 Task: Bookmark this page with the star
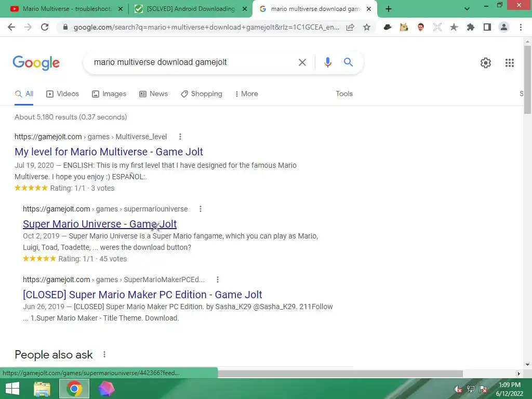(367, 27)
